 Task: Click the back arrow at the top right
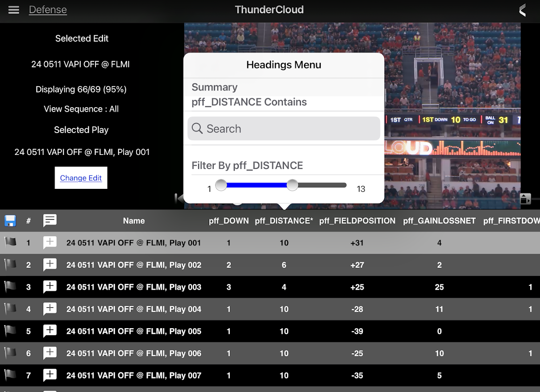click(522, 10)
